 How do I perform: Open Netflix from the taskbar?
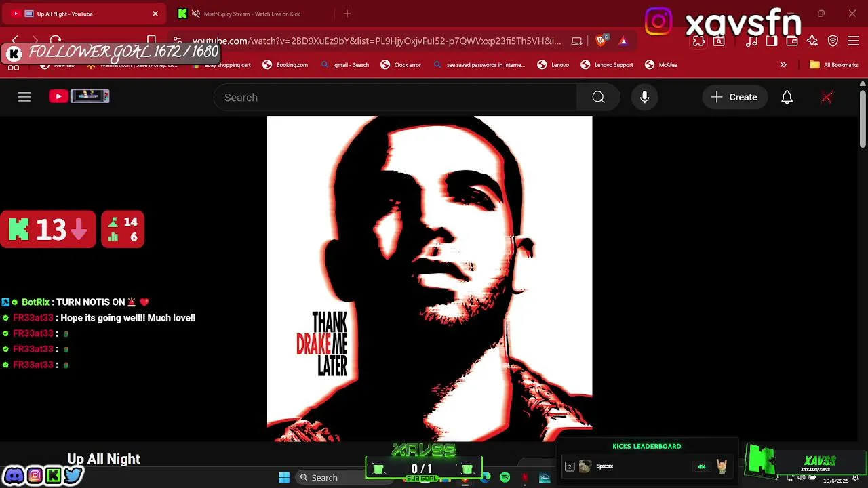pos(525,478)
